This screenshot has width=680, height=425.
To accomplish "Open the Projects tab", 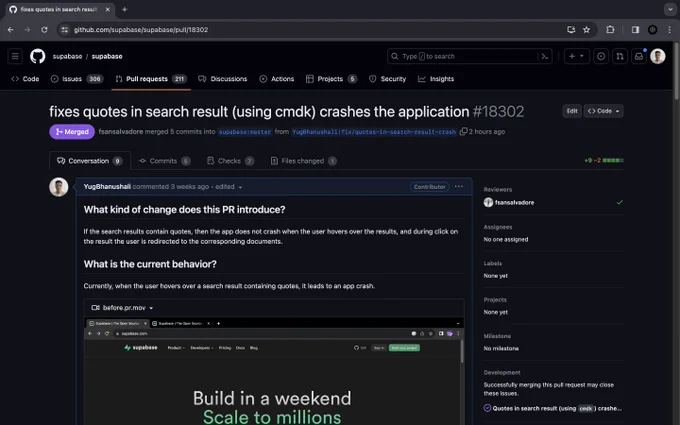I will (x=331, y=78).
